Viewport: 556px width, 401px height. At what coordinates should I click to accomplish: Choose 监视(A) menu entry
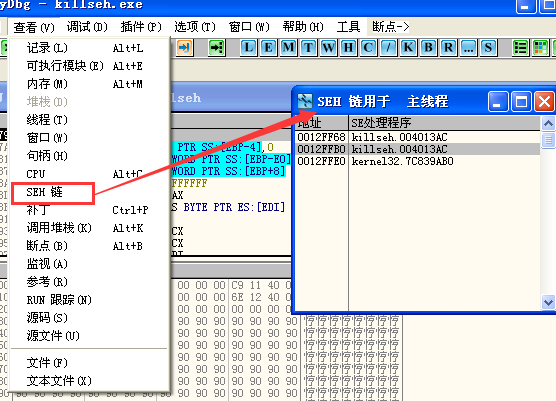[x=89, y=264]
